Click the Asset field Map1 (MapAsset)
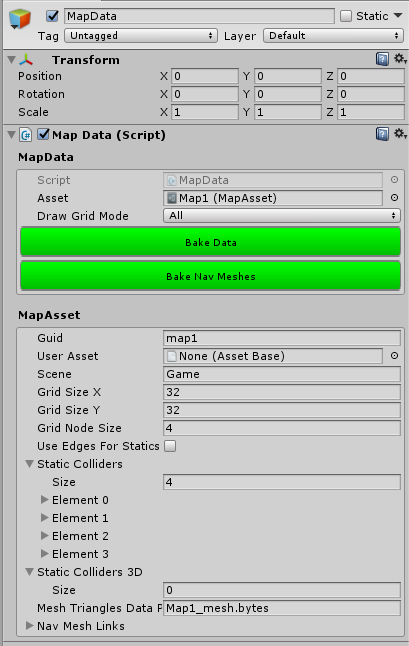This screenshot has height=646, width=409. 273,198
